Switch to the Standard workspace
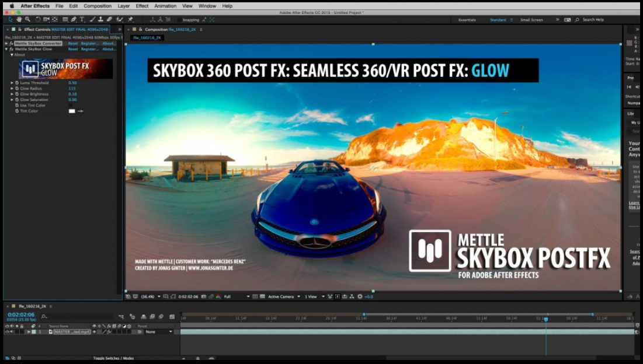 498,20
